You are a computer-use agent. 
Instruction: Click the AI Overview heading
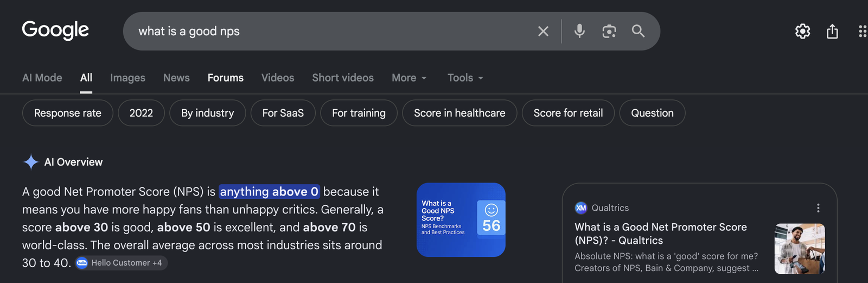point(73,162)
